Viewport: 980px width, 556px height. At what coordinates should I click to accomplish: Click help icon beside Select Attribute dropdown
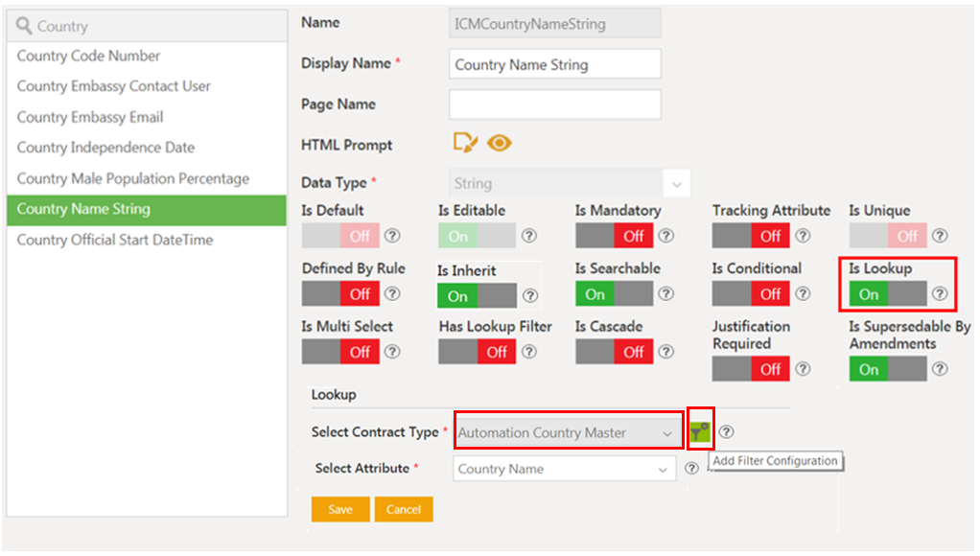pyautogui.click(x=691, y=469)
